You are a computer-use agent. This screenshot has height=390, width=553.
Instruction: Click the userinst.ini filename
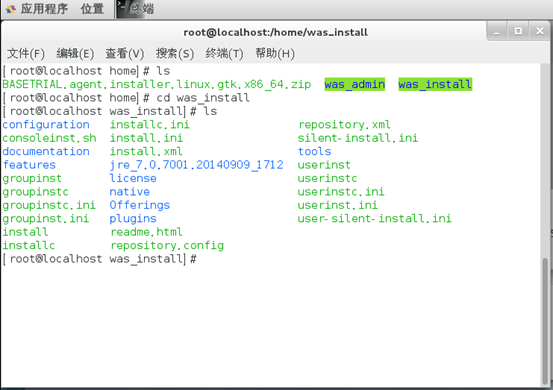338,205
